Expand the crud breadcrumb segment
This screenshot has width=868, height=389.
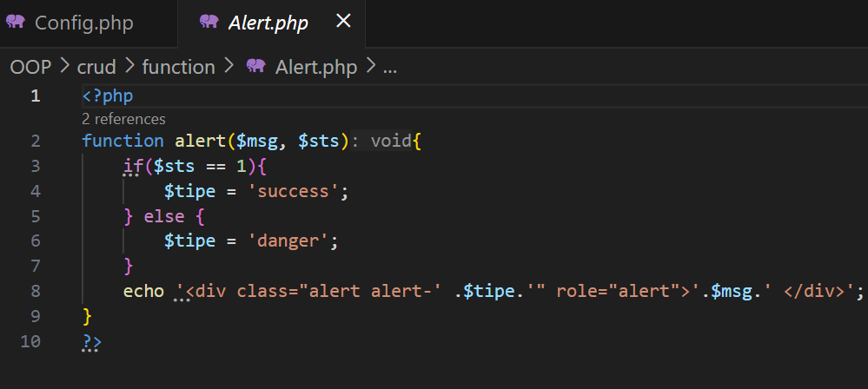pyautogui.click(x=96, y=67)
